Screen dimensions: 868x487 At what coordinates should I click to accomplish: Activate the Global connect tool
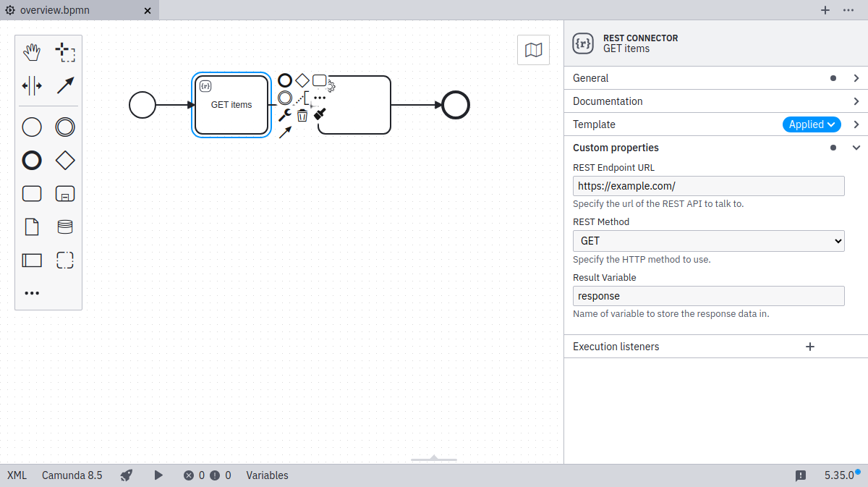[64, 85]
